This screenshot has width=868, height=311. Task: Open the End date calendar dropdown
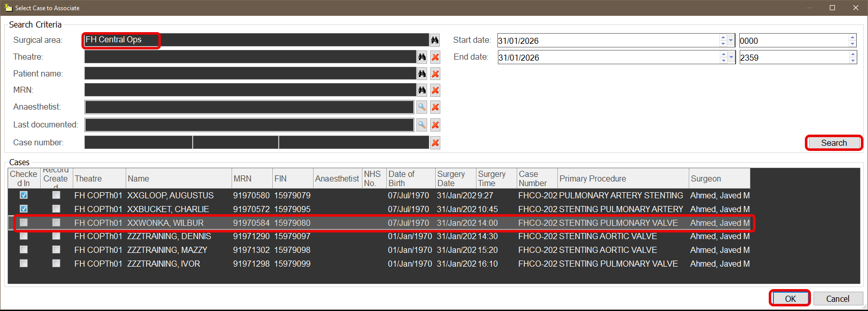click(731, 57)
